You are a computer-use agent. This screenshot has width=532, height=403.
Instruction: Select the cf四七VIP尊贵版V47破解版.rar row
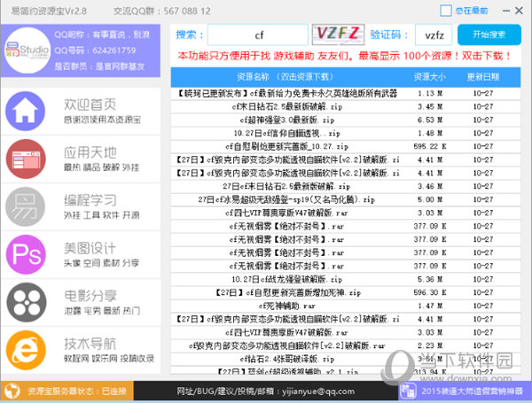346,332
